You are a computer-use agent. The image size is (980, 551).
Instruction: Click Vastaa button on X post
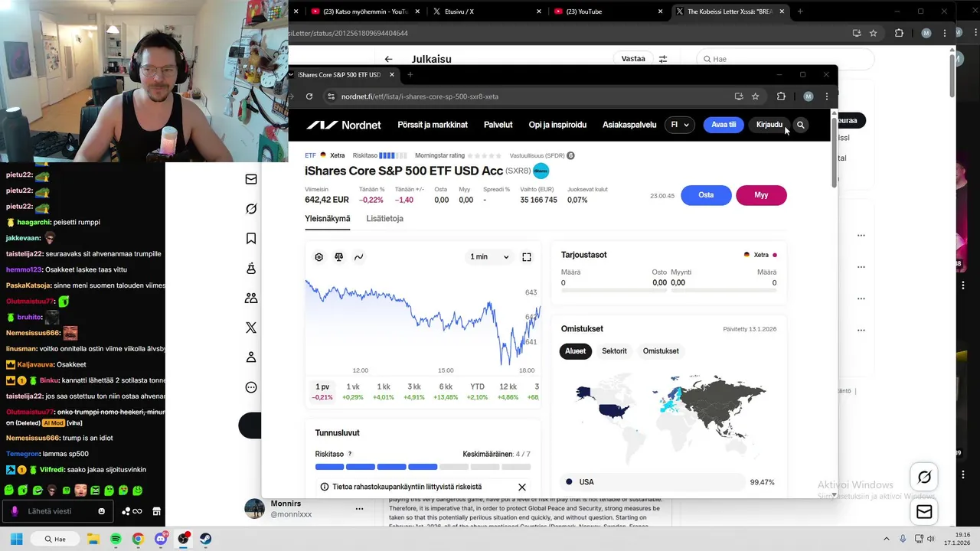[633, 59]
